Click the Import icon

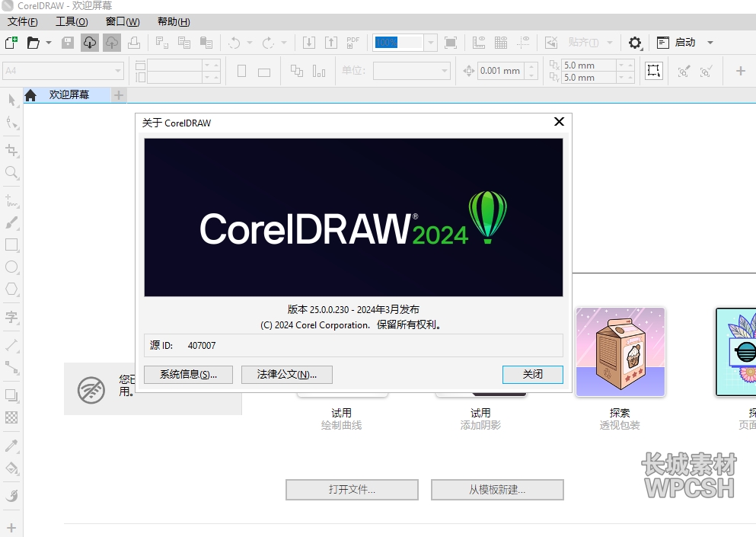point(309,43)
